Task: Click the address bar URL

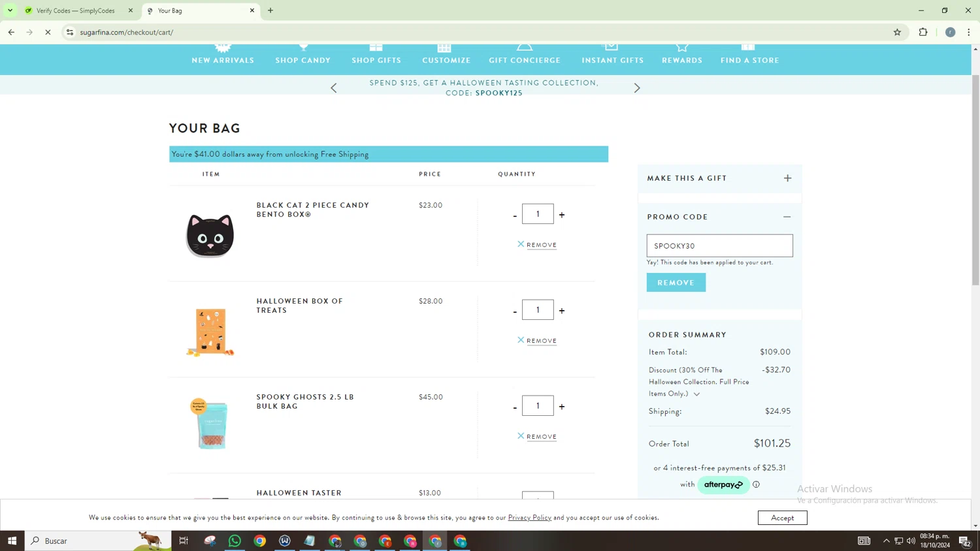Action: click(x=127, y=32)
